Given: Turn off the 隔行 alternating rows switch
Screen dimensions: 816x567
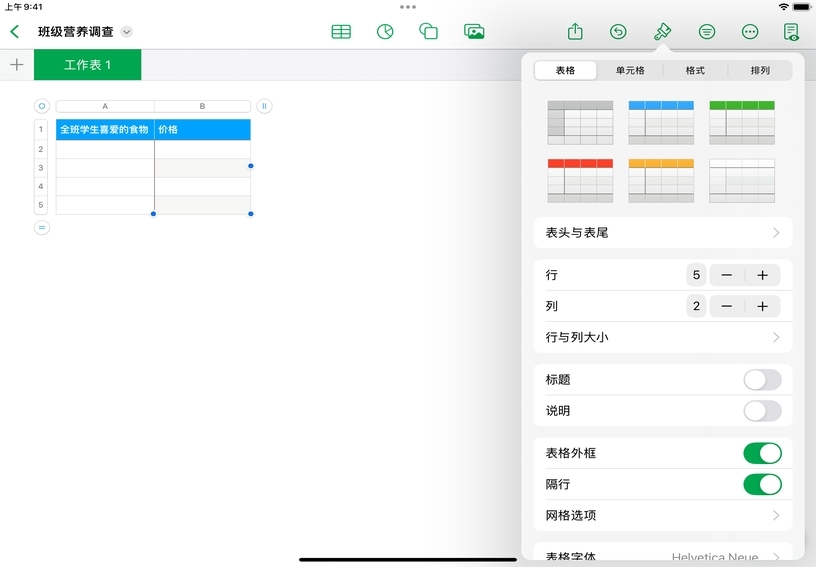Looking at the screenshot, I should (x=762, y=485).
